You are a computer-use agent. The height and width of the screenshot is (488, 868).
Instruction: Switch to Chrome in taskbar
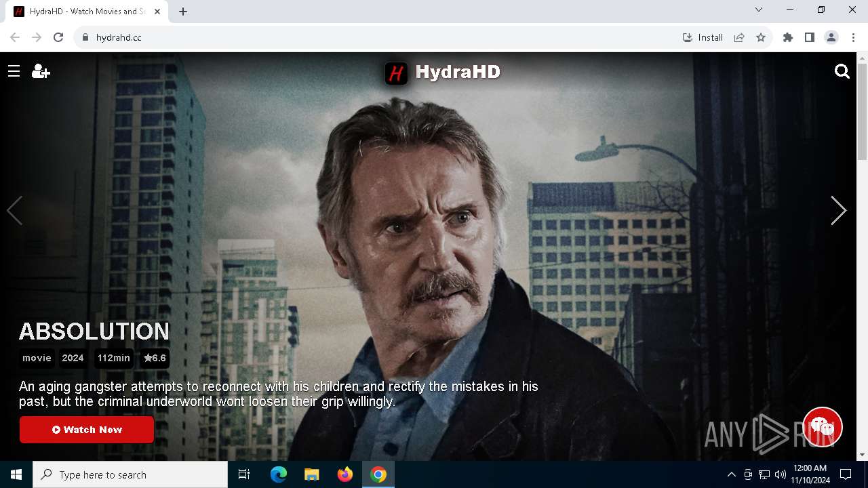click(378, 474)
